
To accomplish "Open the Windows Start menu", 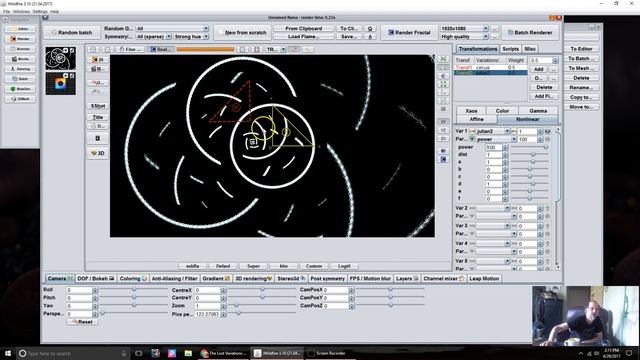I will click(x=8, y=353).
